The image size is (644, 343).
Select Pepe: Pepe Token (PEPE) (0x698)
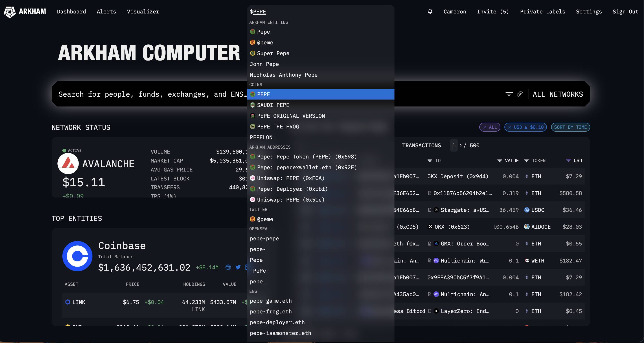321,157
